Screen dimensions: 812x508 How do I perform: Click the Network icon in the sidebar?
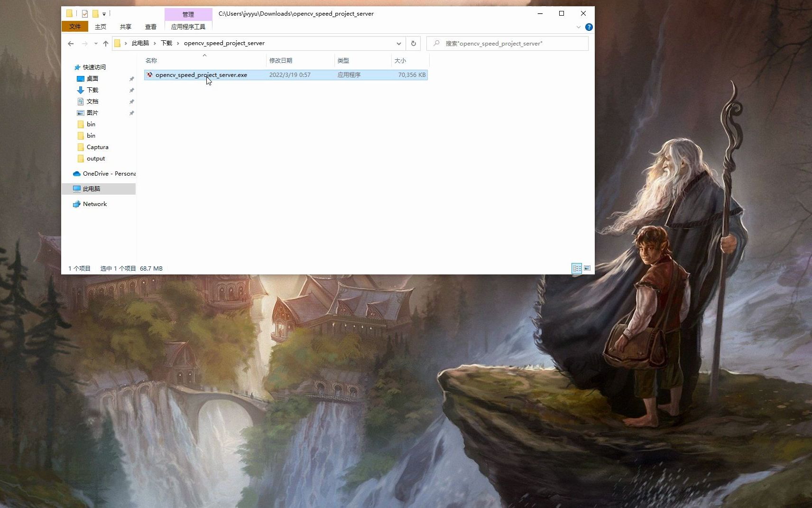(77, 204)
